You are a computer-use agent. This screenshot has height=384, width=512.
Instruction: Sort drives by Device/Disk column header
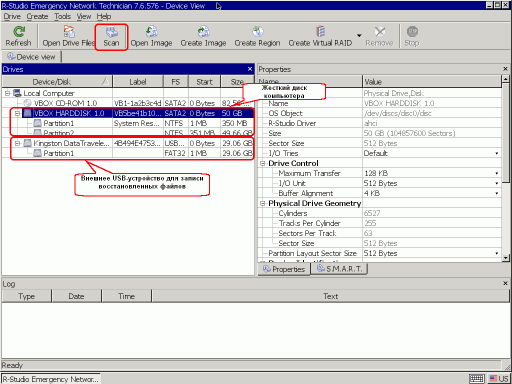click(57, 82)
